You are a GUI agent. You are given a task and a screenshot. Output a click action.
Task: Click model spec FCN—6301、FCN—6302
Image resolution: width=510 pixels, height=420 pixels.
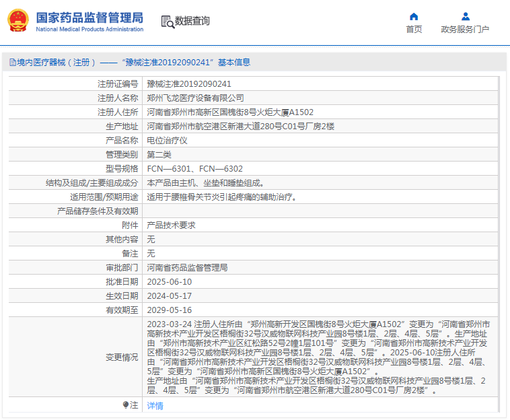(x=195, y=169)
